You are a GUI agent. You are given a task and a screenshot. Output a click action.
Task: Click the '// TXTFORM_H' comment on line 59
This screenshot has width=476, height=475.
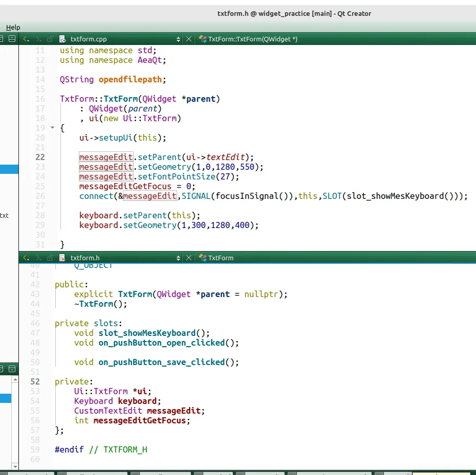(118, 449)
